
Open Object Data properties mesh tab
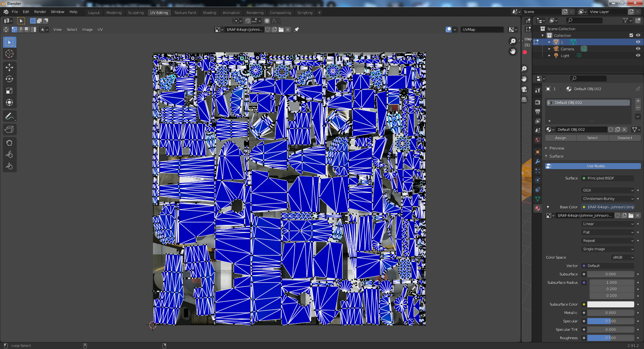coord(538,199)
